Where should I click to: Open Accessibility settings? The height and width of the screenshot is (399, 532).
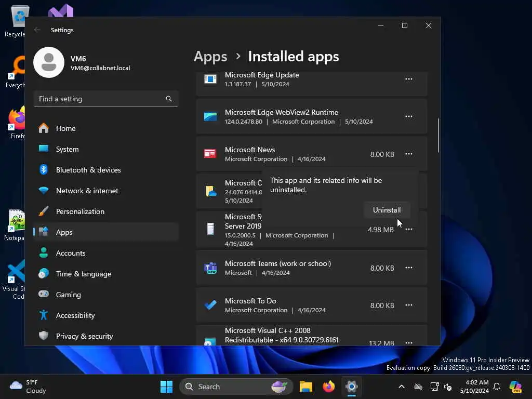[106, 315]
